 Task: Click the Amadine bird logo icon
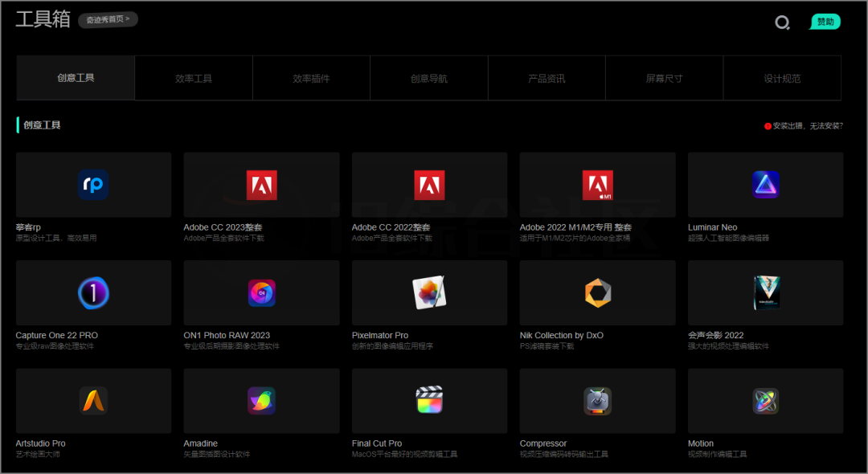(261, 400)
